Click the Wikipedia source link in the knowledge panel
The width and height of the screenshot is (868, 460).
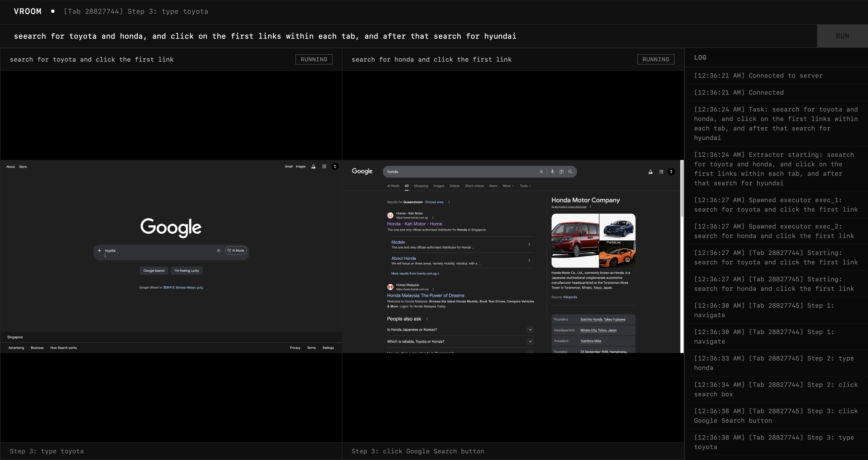[570, 297]
